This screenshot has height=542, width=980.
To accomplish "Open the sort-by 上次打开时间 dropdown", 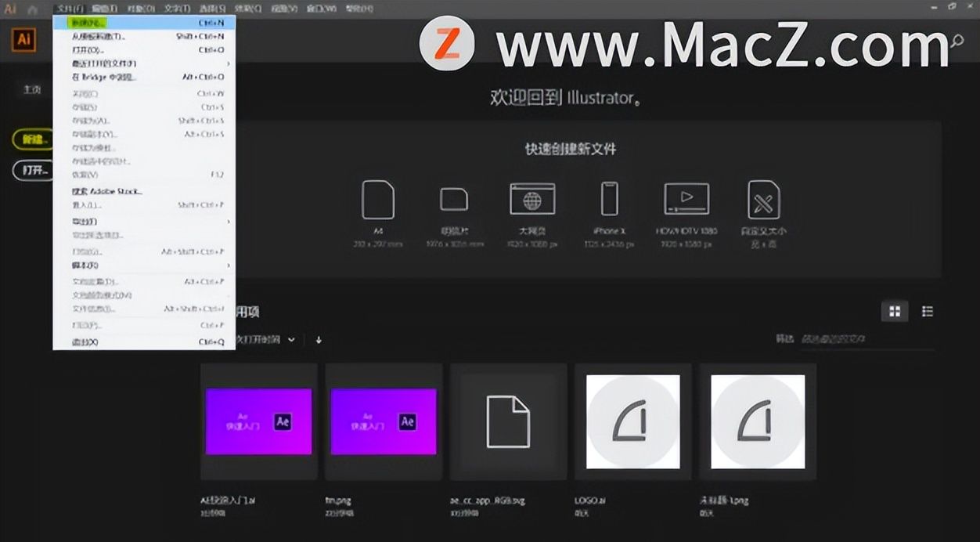I will pyautogui.click(x=266, y=340).
